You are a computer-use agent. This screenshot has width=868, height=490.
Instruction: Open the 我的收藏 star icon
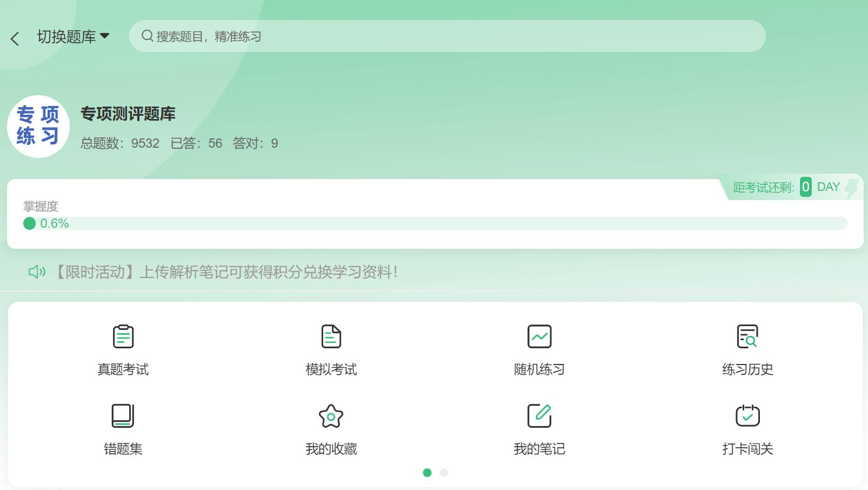(331, 416)
